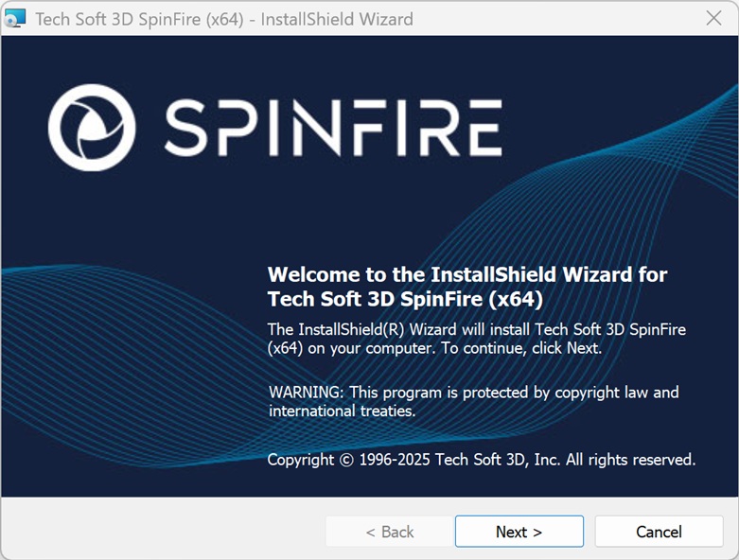Screen dimensions: 739x560
Task: Click the window title bar text
Action: pos(224,18)
